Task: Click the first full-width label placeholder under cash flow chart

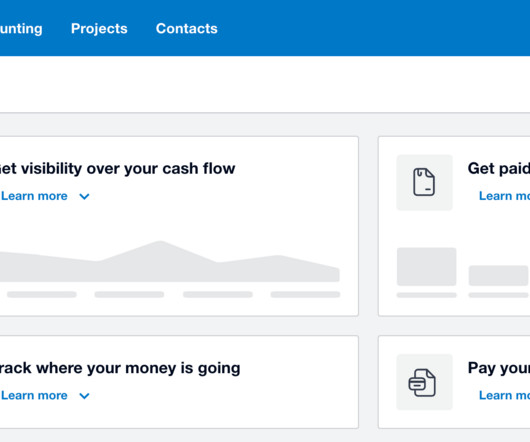Action: (x=42, y=295)
